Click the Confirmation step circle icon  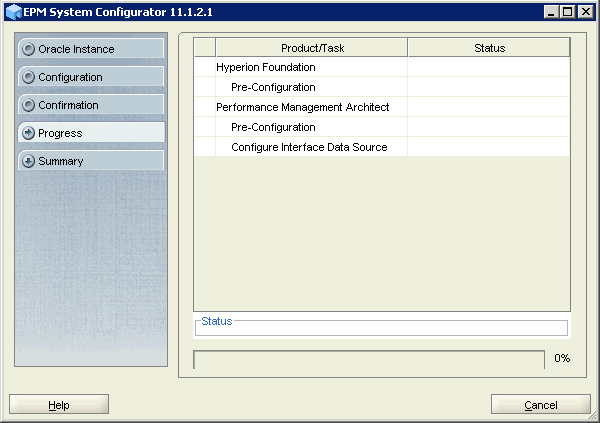28,105
